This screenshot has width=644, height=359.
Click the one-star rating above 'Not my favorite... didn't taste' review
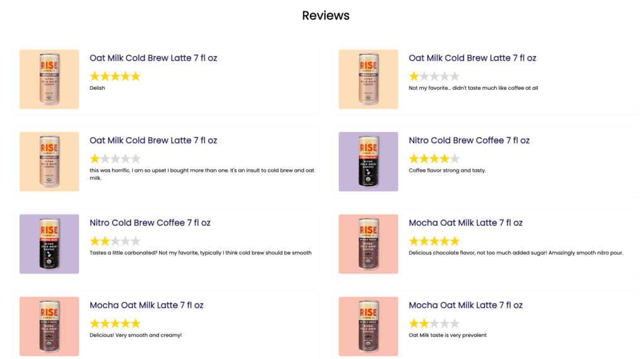pyautogui.click(x=434, y=77)
